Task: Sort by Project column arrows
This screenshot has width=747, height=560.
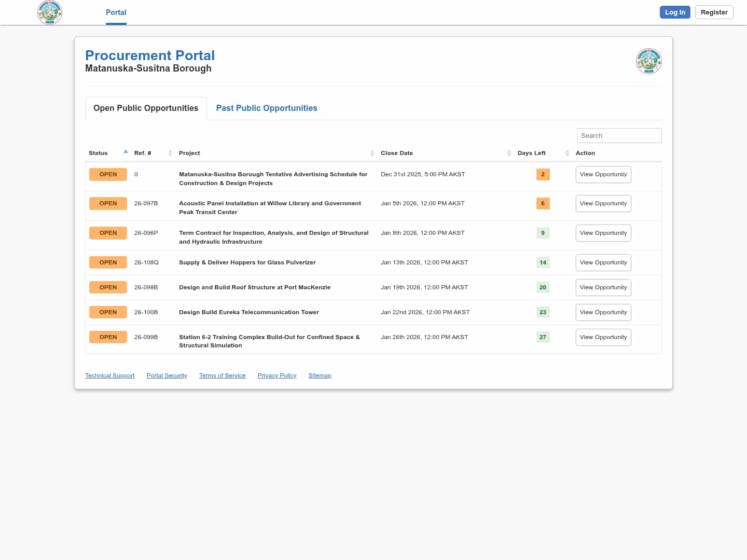Action: click(372, 153)
